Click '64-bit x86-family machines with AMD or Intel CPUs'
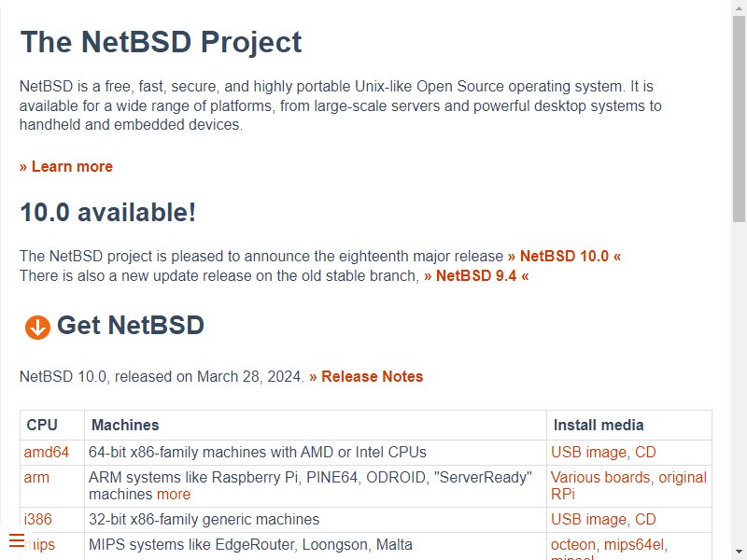This screenshot has height=560, width=747. click(258, 452)
